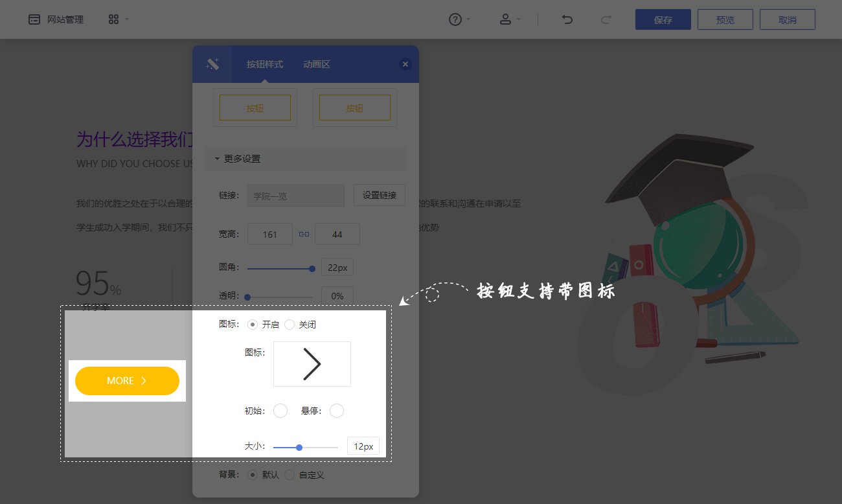The image size is (842, 504).
Task: Expand the help menu arrow
Action: point(468,19)
